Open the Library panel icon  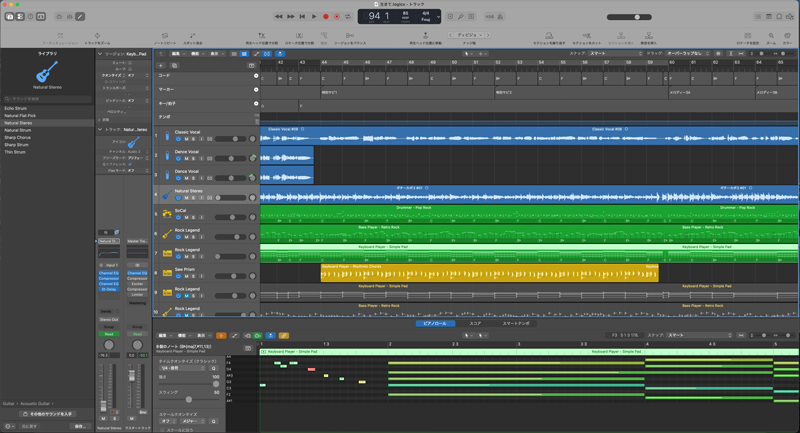click(11, 16)
